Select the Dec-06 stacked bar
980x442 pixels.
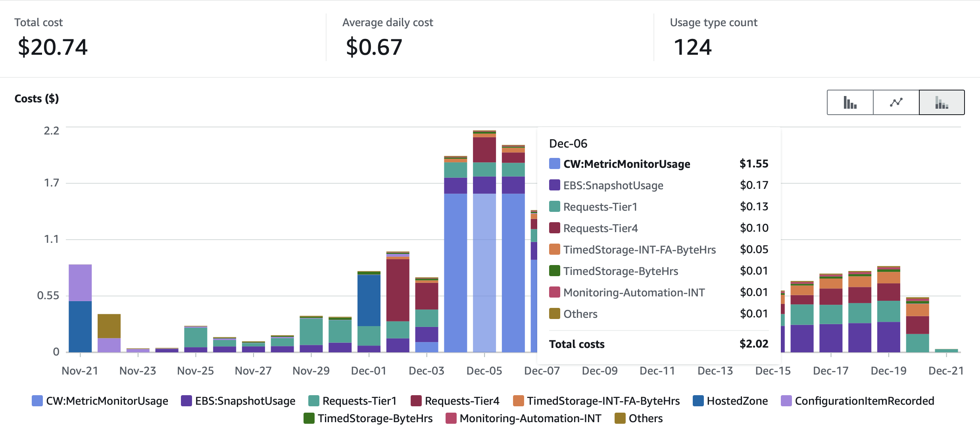[513, 248]
